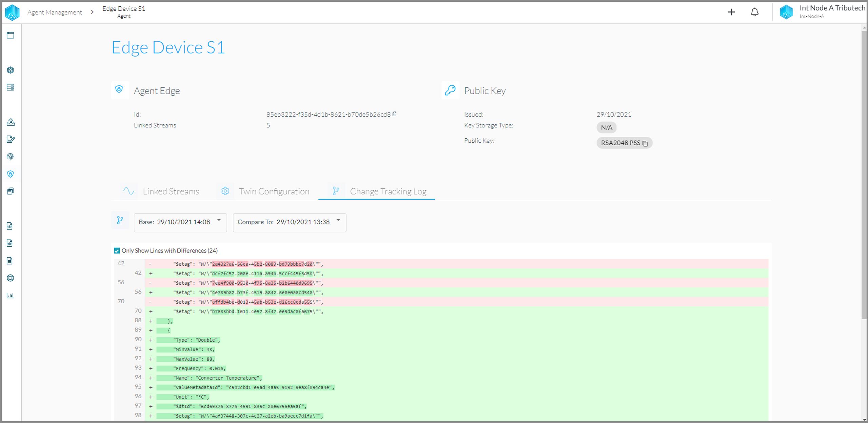Click the etag diff line 98
The height and width of the screenshot is (423, 868).
coord(441,416)
